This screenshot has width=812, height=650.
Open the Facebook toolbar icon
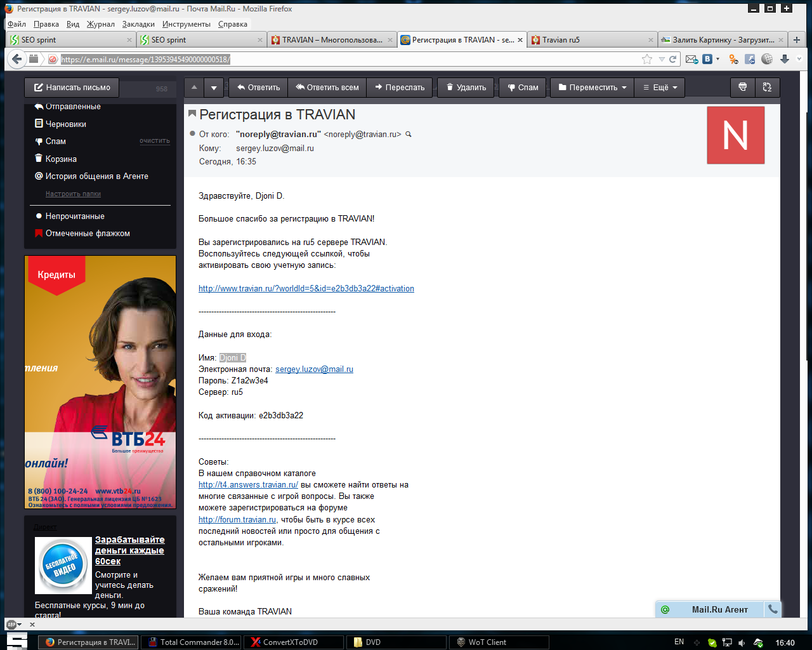(x=750, y=59)
